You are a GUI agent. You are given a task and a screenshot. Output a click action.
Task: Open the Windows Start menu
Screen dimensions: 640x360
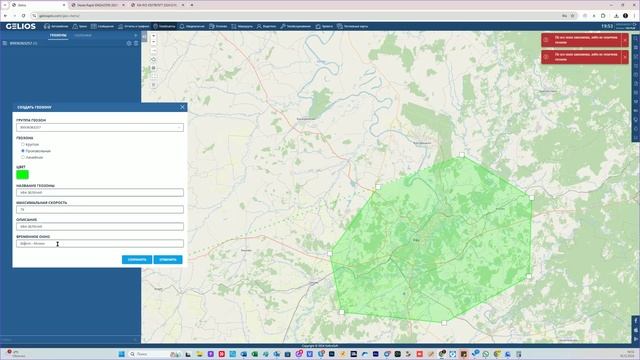coord(121,354)
